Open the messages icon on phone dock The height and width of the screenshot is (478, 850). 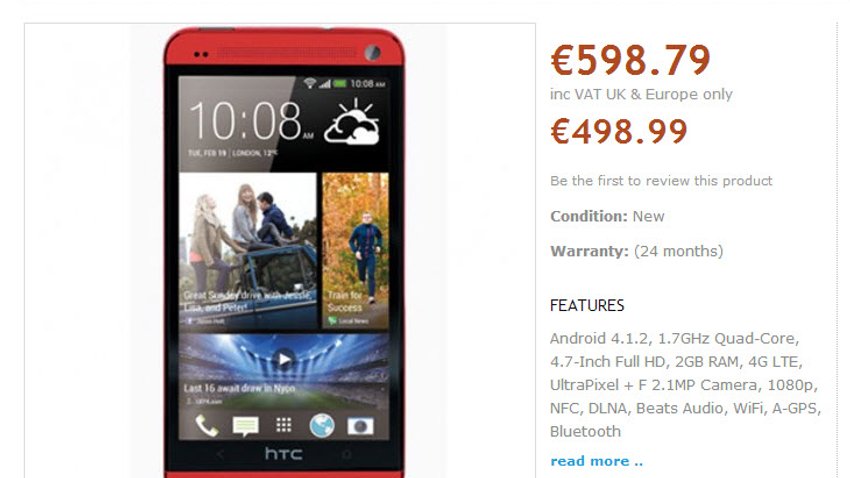(246, 427)
